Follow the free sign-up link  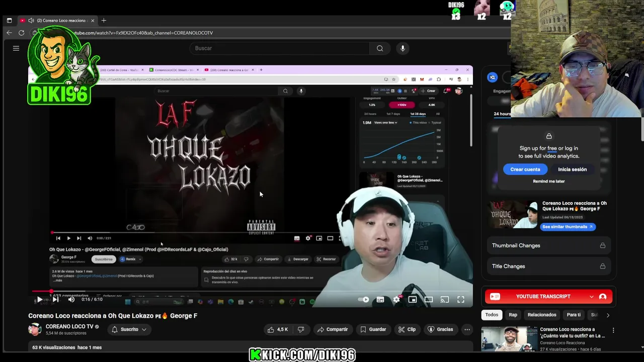tap(552, 148)
